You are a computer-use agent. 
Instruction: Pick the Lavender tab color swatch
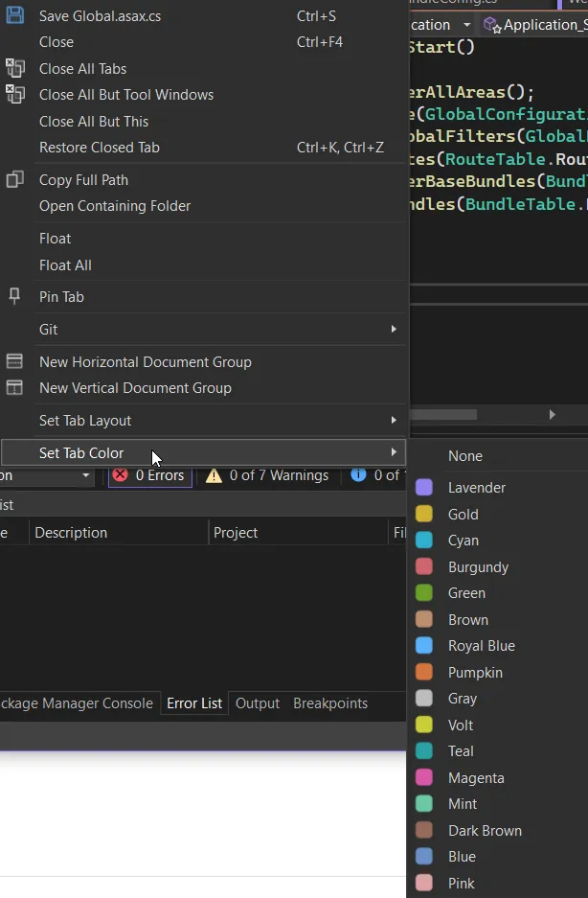[424, 488]
